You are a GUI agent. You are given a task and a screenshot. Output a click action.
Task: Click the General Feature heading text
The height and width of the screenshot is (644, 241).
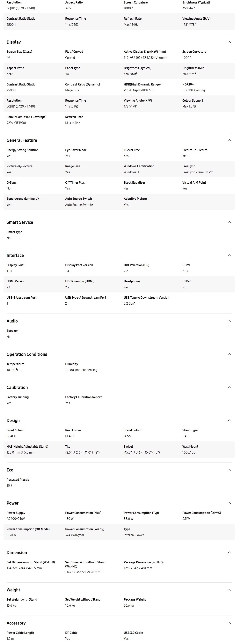coord(22,140)
